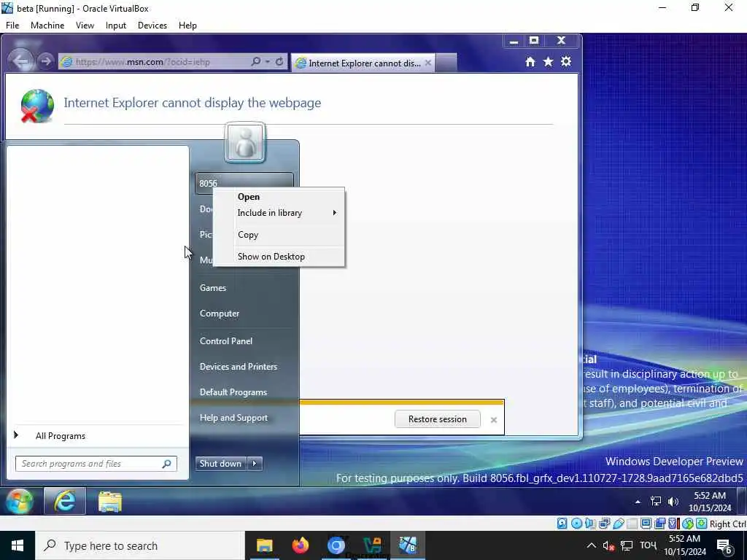Show hidden icons in host tray
This screenshot has height=560, width=747.
click(591, 545)
